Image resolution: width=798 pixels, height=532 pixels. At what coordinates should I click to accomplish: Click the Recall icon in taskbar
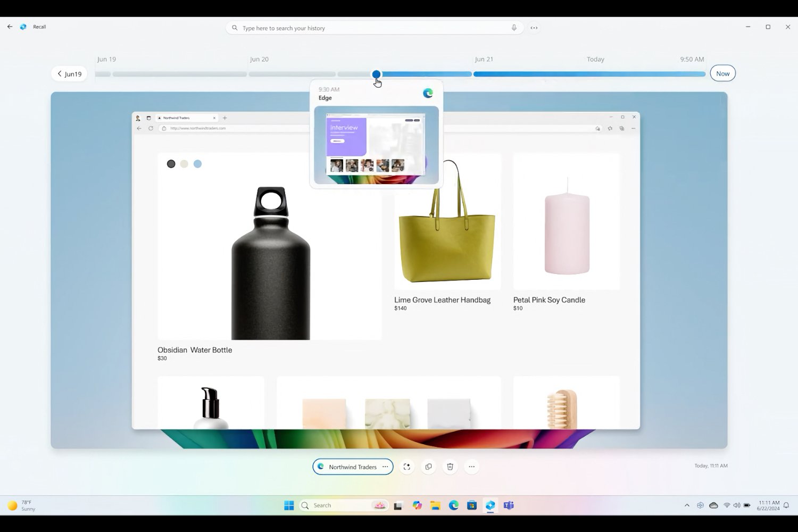pyautogui.click(x=490, y=505)
